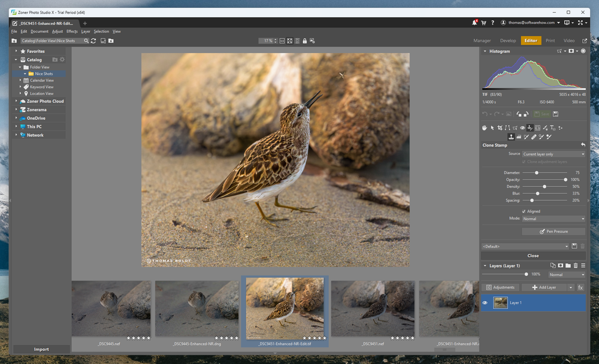Image resolution: width=599 pixels, height=364 pixels.
Task: Save preset icon beside Default
Action: click(574, 246)
